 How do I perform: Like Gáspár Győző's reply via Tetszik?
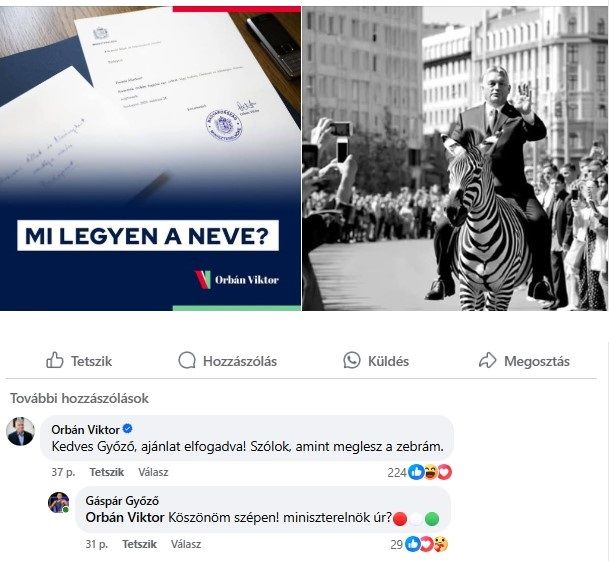[x=139, y=544]
